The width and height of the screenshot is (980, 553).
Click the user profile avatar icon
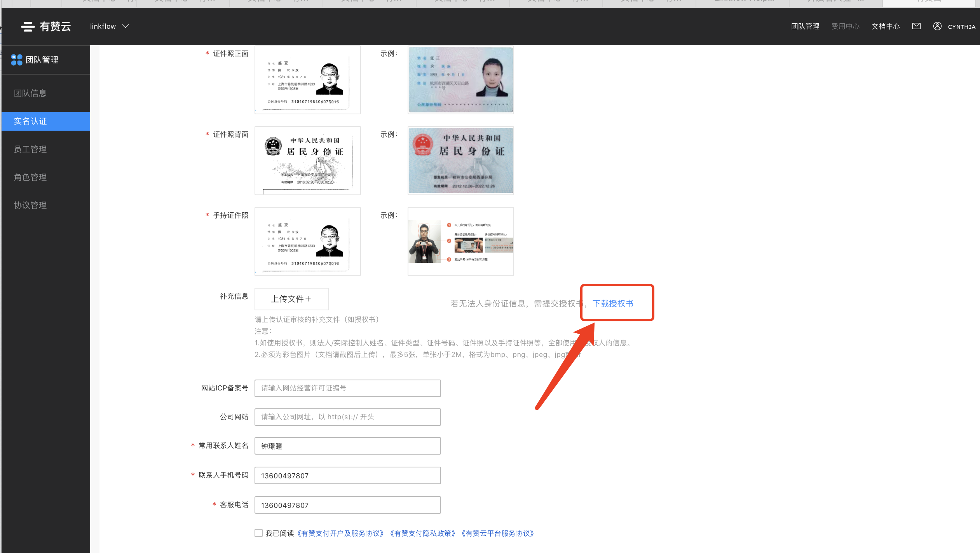(937, 26)
